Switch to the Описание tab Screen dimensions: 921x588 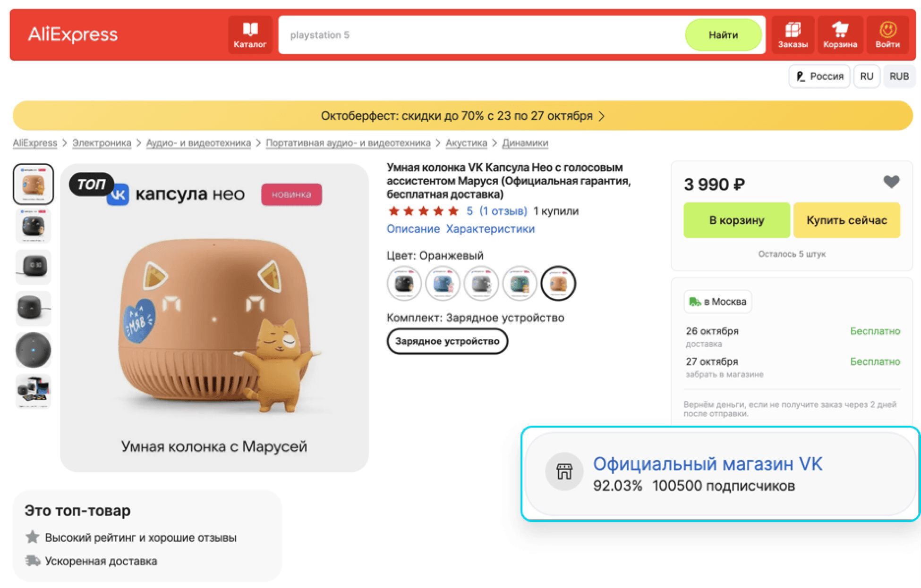point(413,229)
